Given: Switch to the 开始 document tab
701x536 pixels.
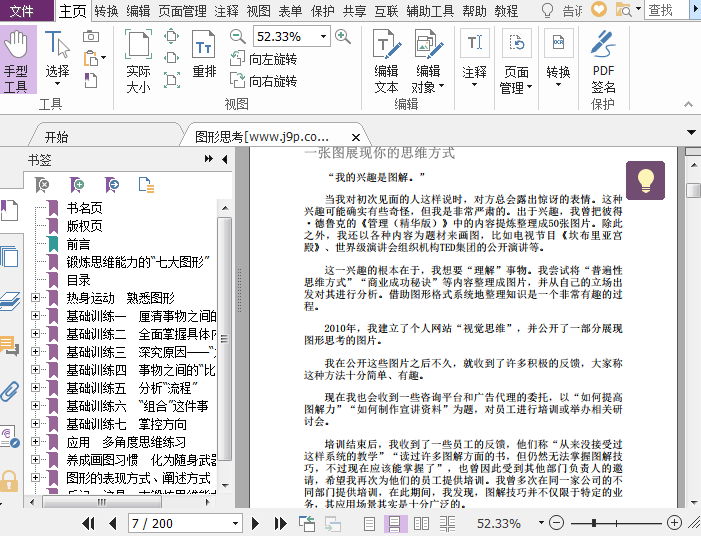Looking at the screenshot, I should (56, 137).
